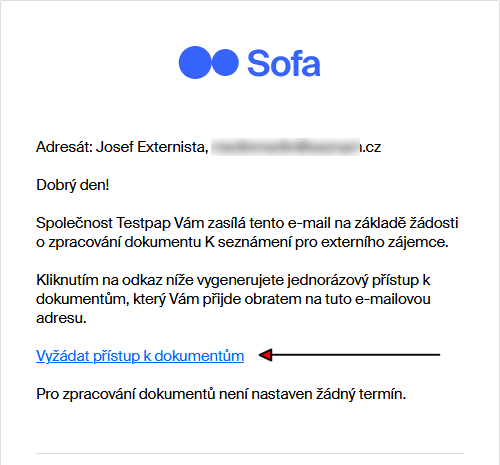Click the word dokumentům in the blue link
The image size is (500, 465).
coord(199,356)
